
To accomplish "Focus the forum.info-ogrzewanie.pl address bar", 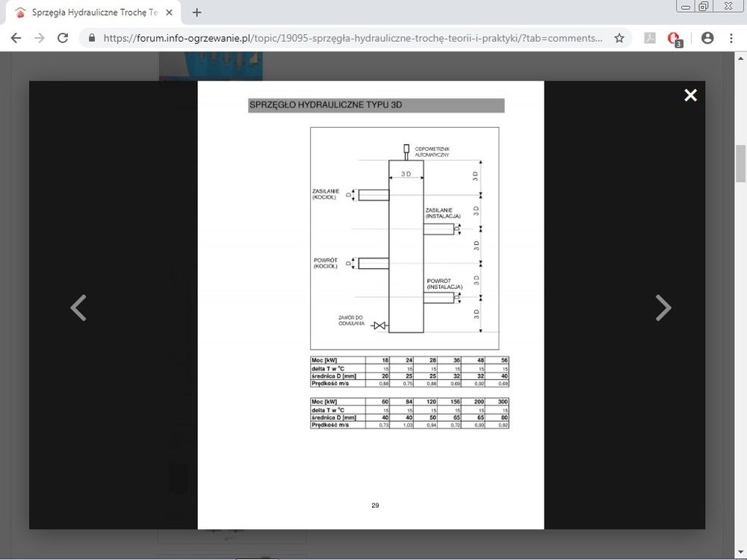I will click(351, 38).
